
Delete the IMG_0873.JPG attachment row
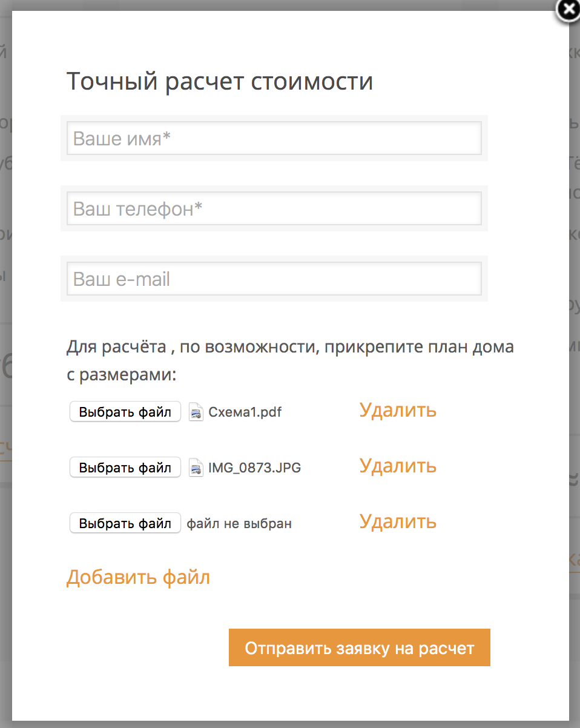click(398, 466)
